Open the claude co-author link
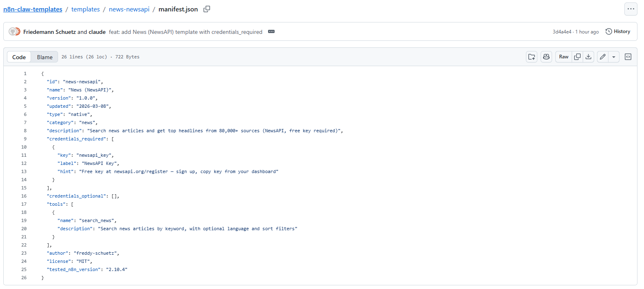The image size is (644, 289). tap(97, 32)
